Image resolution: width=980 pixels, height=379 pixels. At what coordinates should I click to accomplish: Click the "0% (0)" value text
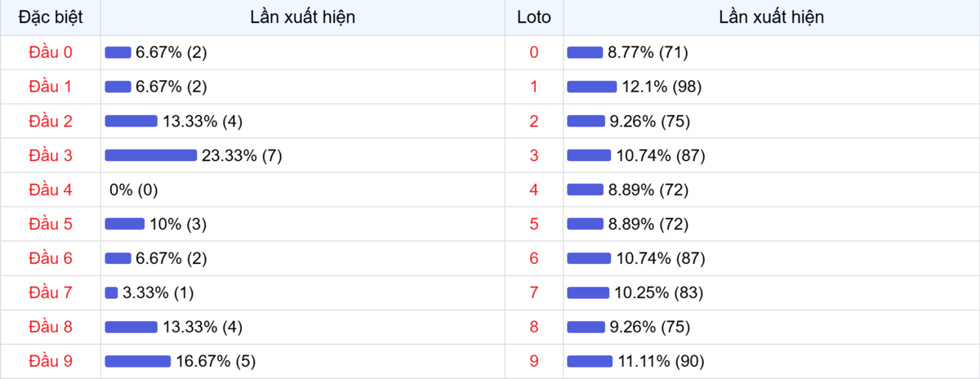pos(134,189)
